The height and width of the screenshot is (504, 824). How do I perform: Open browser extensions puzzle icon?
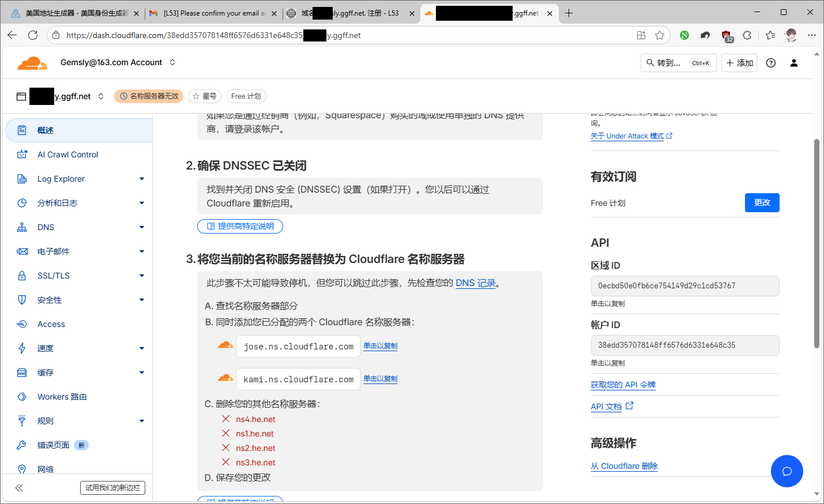747,35
